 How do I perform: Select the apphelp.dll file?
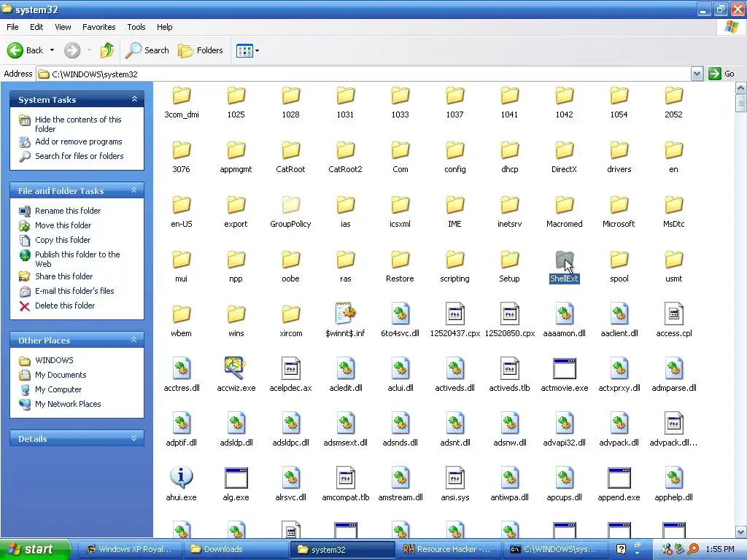673,485
